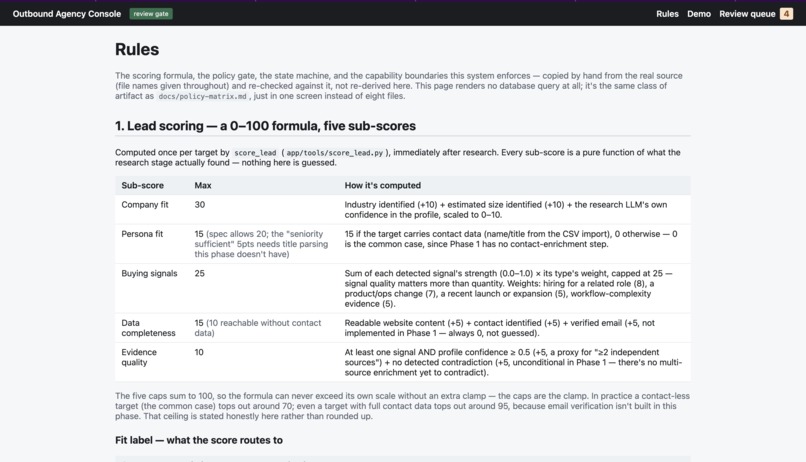Click the Review queue count badge 4

tap(786, 14)
